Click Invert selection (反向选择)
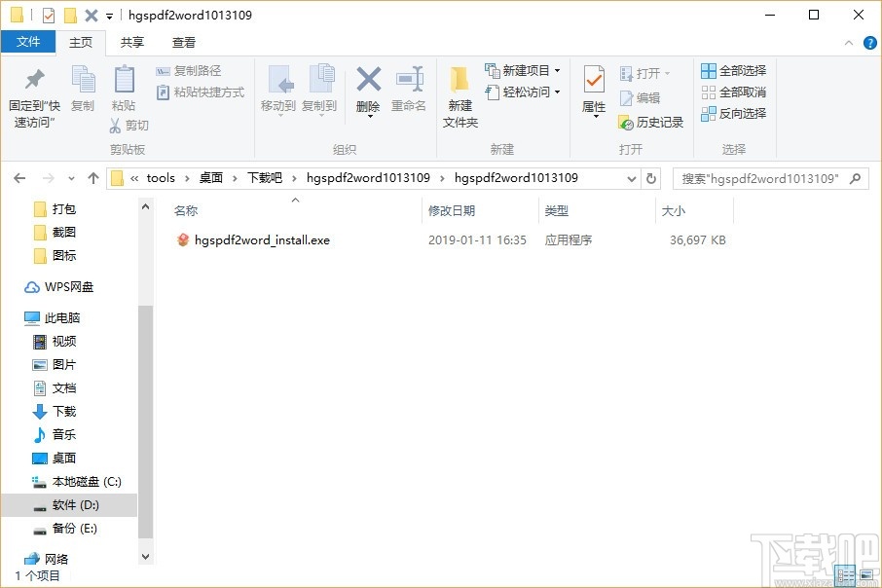The height and width of the screenshot is (588, 882). click(733, 114)
